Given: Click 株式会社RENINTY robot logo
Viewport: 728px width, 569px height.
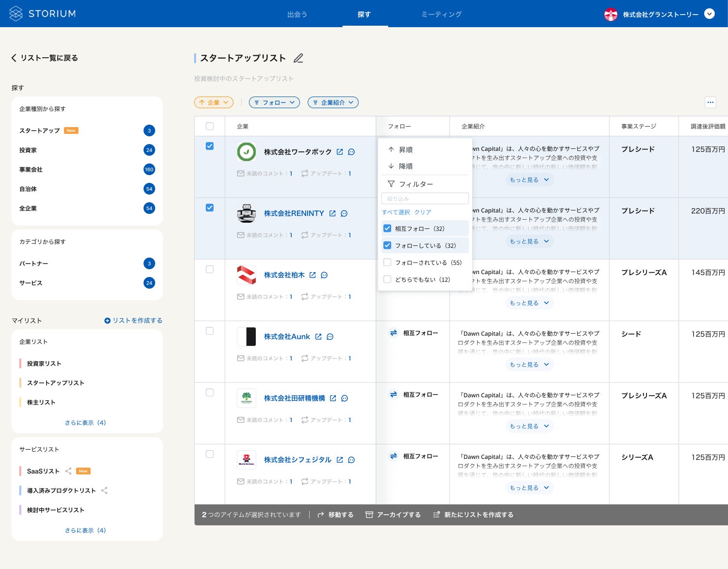Looking at the screenshot, I should pos(247,213).
